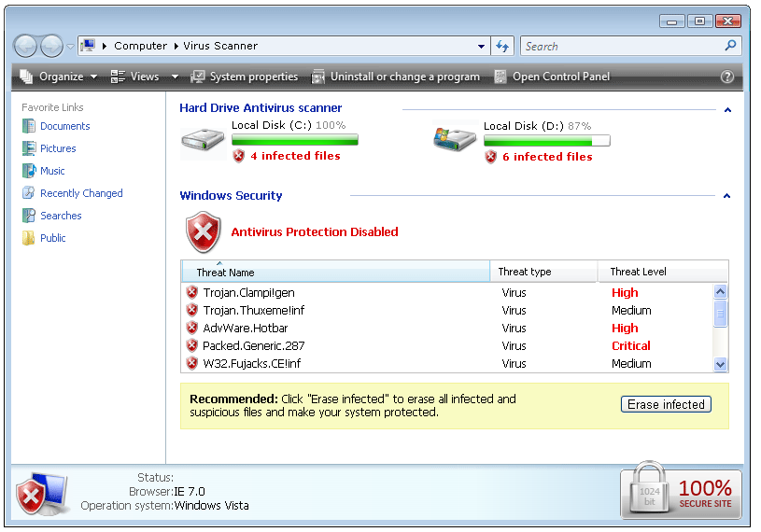Select the AdvWare.Hotbar threat row

coord(446,329)
